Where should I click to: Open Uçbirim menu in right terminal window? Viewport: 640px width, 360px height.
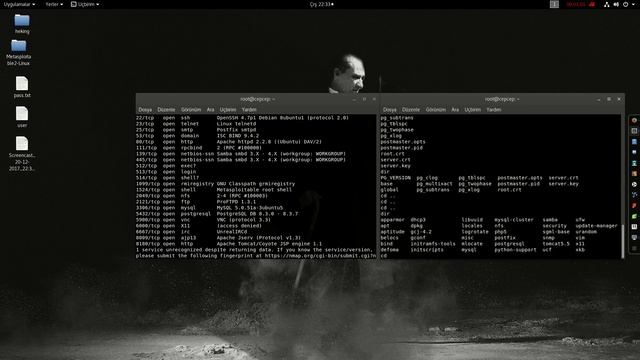coord(472,110)
